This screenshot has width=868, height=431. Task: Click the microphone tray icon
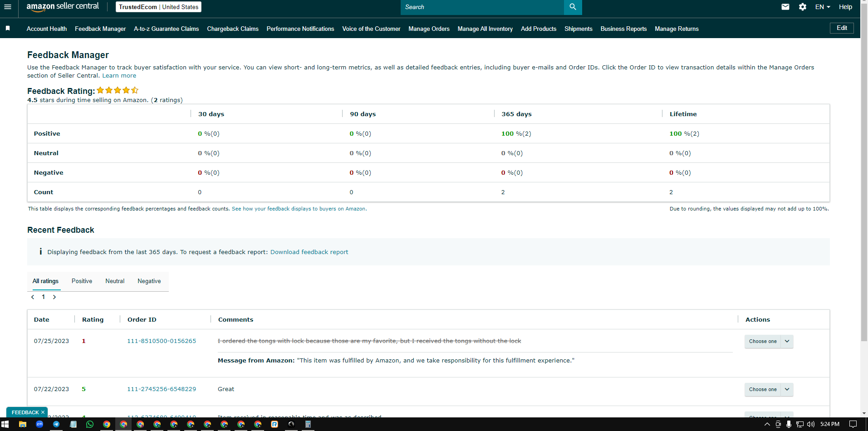click(x=789, y=424)
